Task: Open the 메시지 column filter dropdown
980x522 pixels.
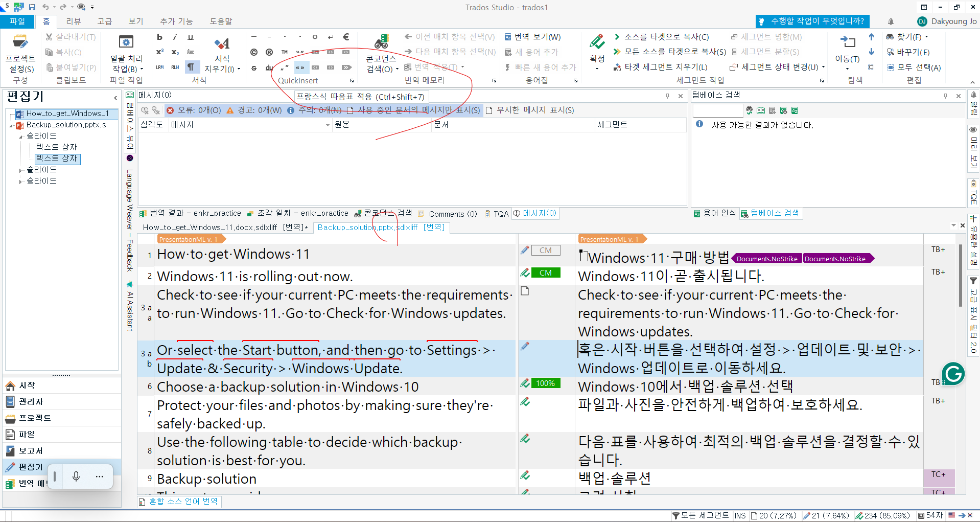Action: tap(328, 125)
